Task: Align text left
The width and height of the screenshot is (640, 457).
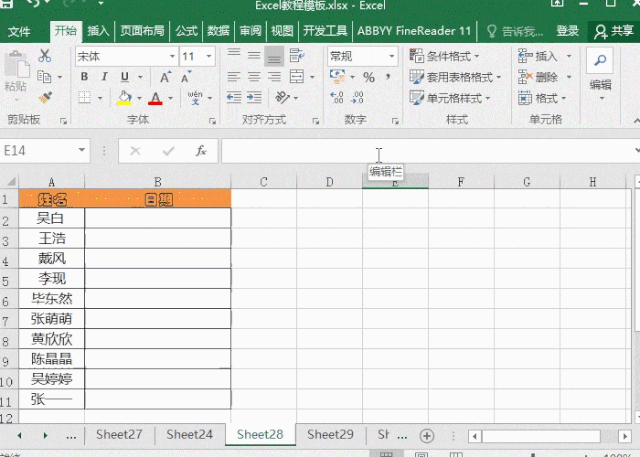Action: (x=234, y=77)
